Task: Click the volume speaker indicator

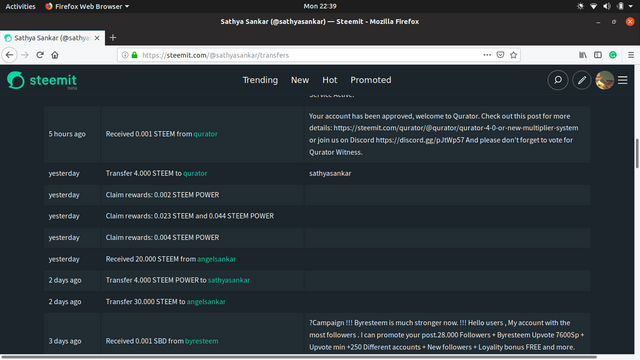Action: tap(607, 6)
